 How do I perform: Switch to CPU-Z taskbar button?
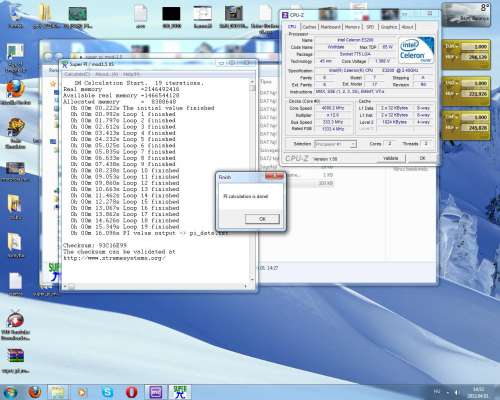coord(156,392)
